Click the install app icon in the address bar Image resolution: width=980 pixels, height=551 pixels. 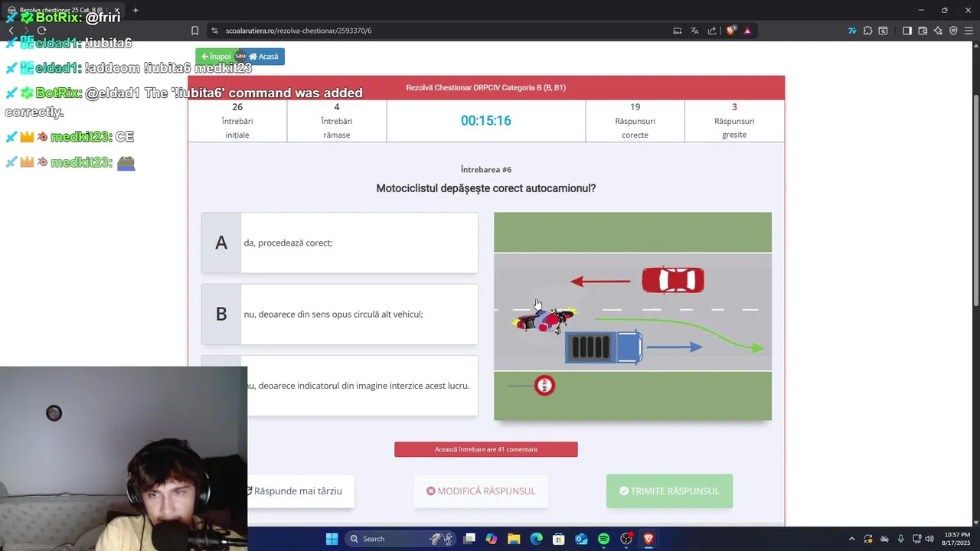[678, 31]
